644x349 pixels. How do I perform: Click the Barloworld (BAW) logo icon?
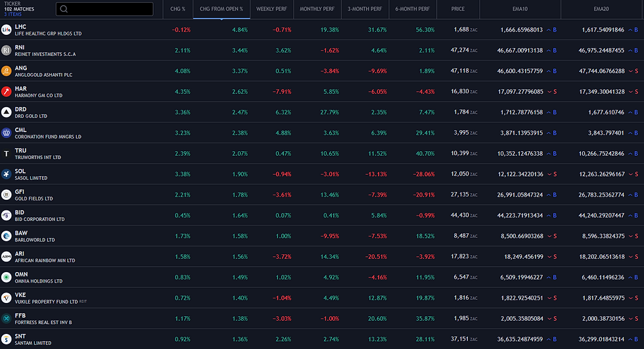pos(6,235)
